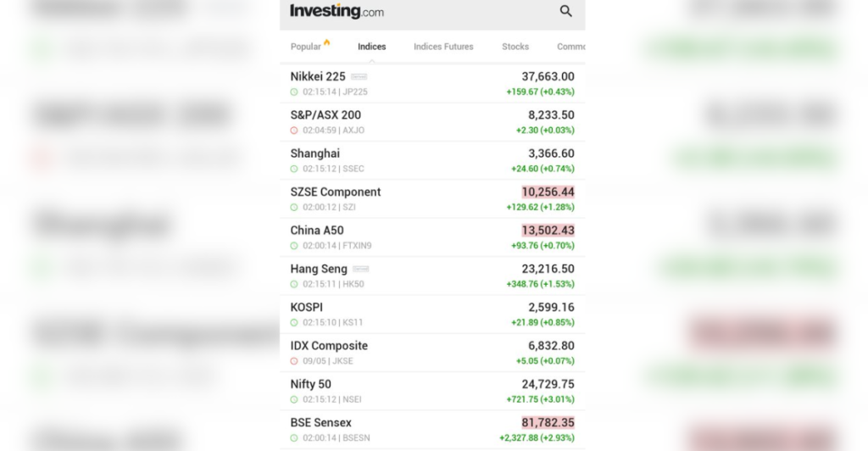
Task: Click the red clock icon under S&P/ASX 200
Action: 294,131
